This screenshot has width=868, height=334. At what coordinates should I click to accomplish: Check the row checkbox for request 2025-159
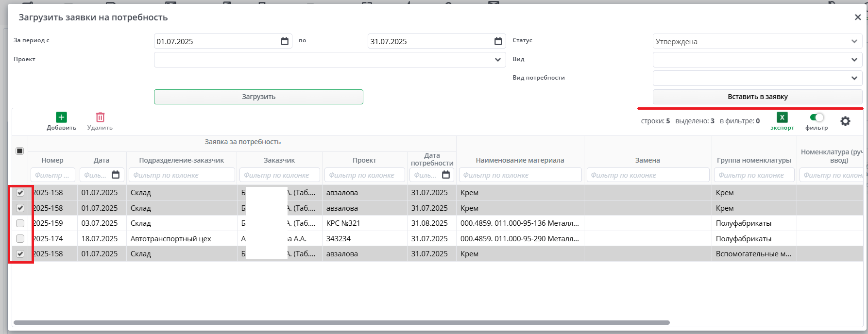[20, 223]
